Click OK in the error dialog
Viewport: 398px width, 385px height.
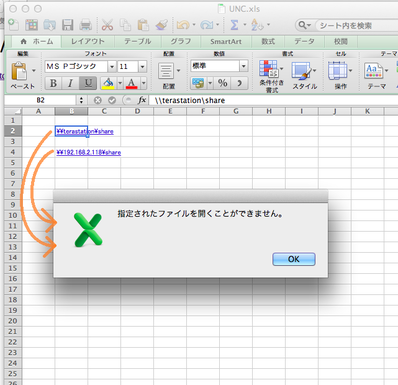point(294,259)
